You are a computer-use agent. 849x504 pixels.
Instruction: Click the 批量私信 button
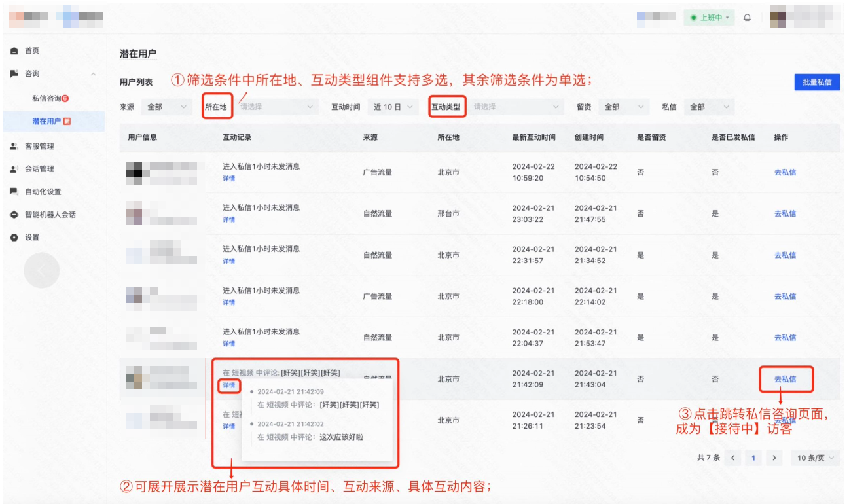pos(817,82)
